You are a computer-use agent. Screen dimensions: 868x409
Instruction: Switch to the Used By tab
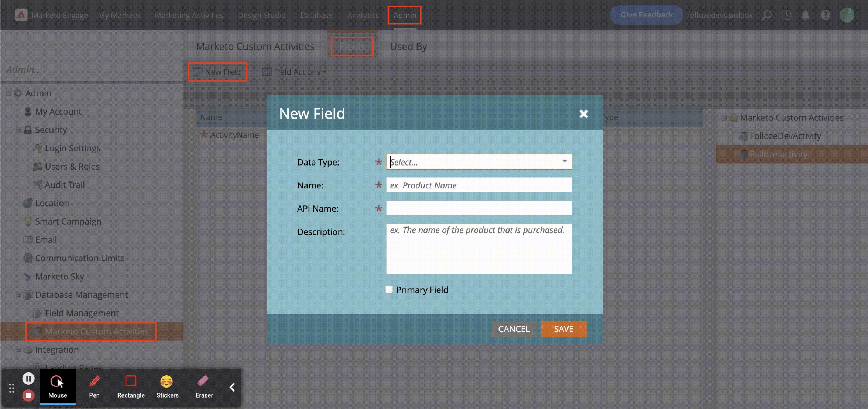pos(408,46)
